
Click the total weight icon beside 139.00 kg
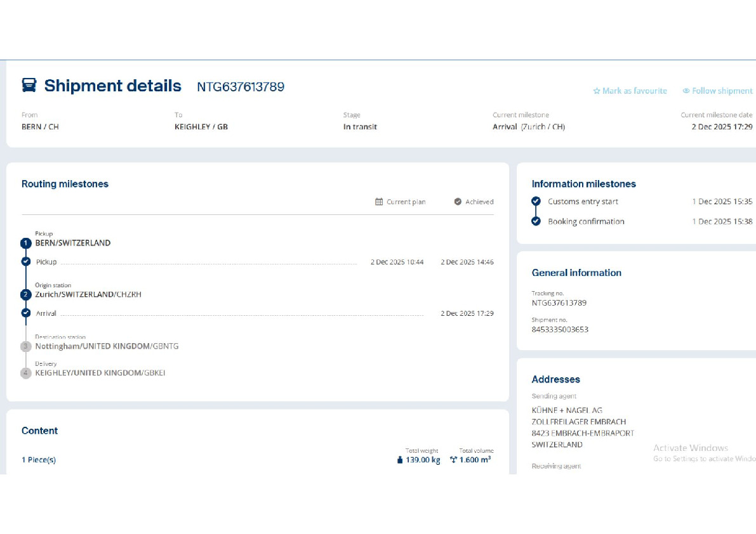click(399, 460)
